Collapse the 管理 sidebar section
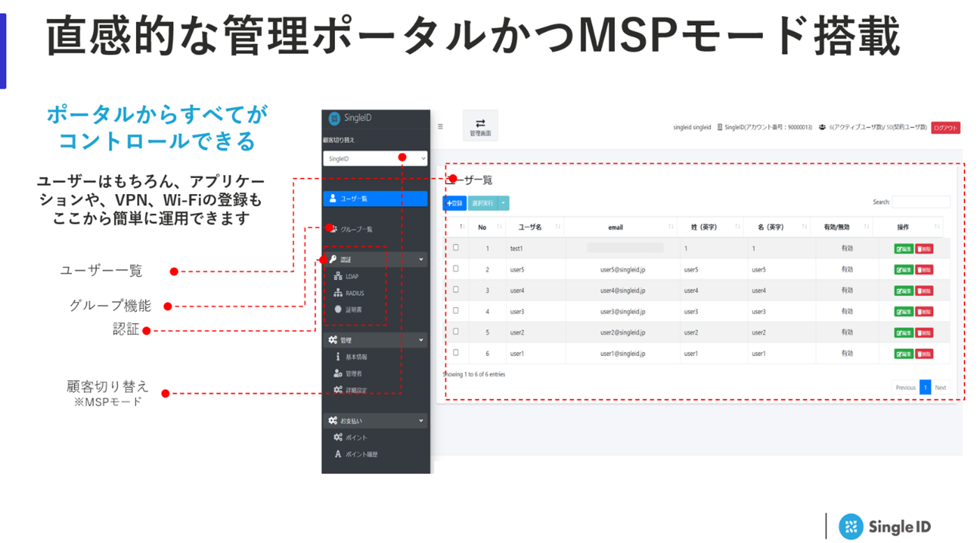980x543 pixels. click(x=376, y=340)
